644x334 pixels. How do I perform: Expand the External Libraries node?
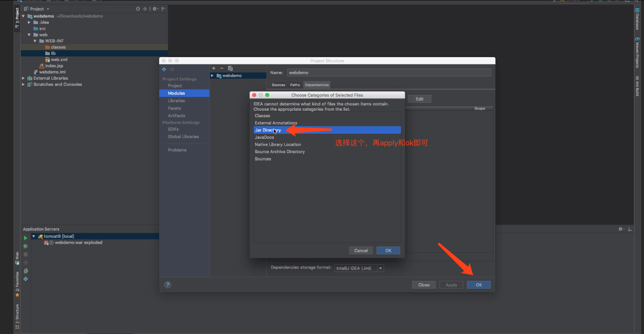[23, 78]
